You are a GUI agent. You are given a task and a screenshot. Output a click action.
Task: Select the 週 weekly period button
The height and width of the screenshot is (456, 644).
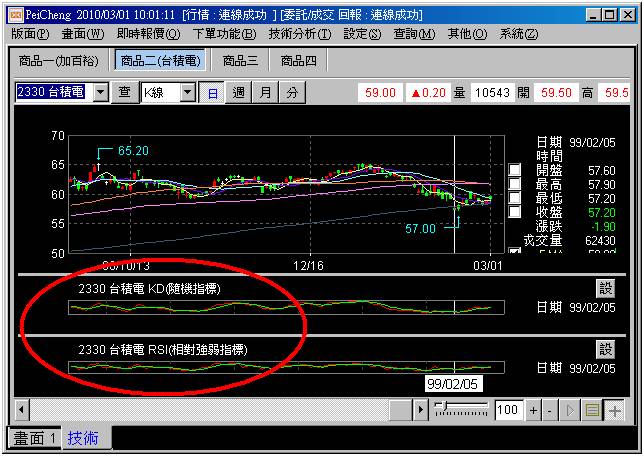(x=239, y=92)
